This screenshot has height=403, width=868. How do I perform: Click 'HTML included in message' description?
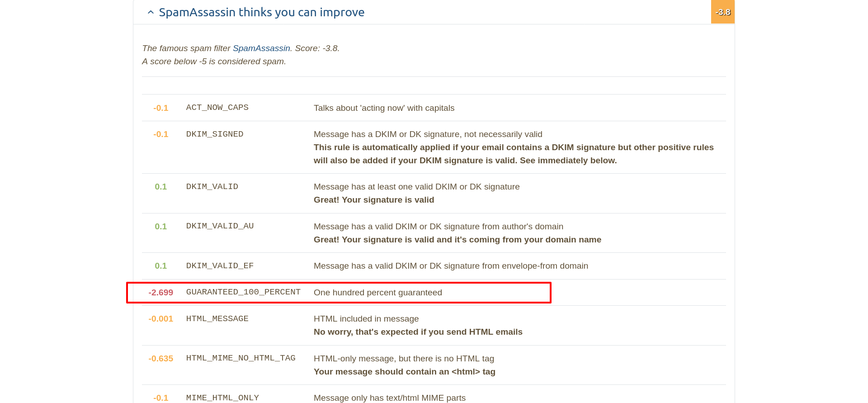[366, 319]
